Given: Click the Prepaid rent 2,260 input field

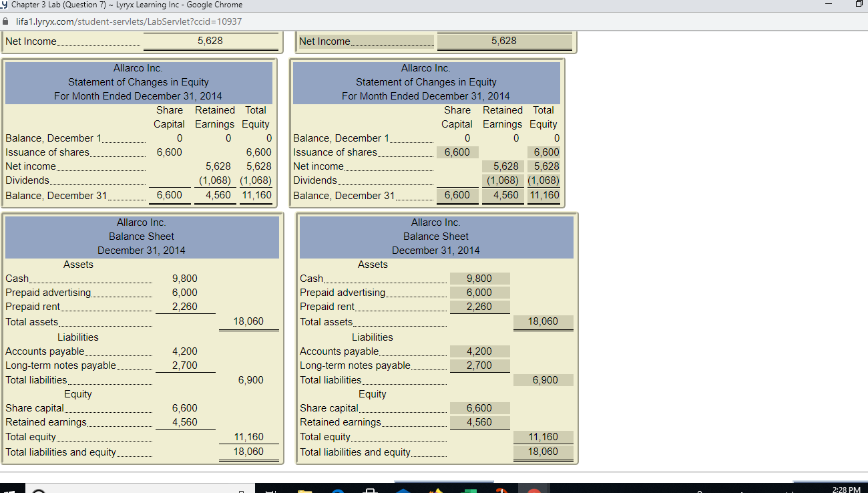Looking at the screenshot, I should (479, 307).
